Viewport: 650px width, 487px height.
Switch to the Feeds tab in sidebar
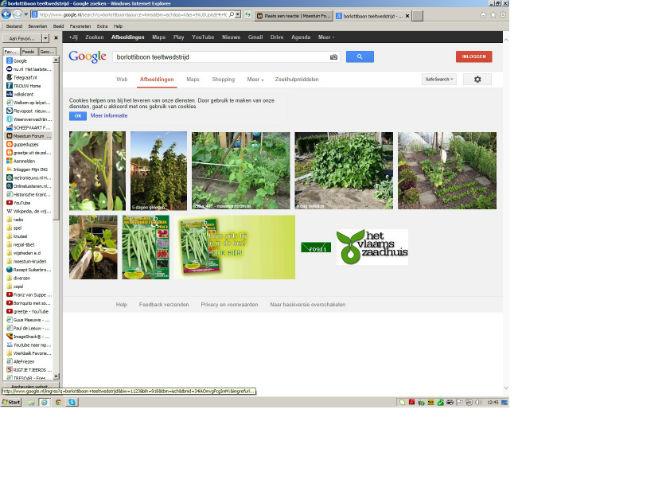(28, 52)
